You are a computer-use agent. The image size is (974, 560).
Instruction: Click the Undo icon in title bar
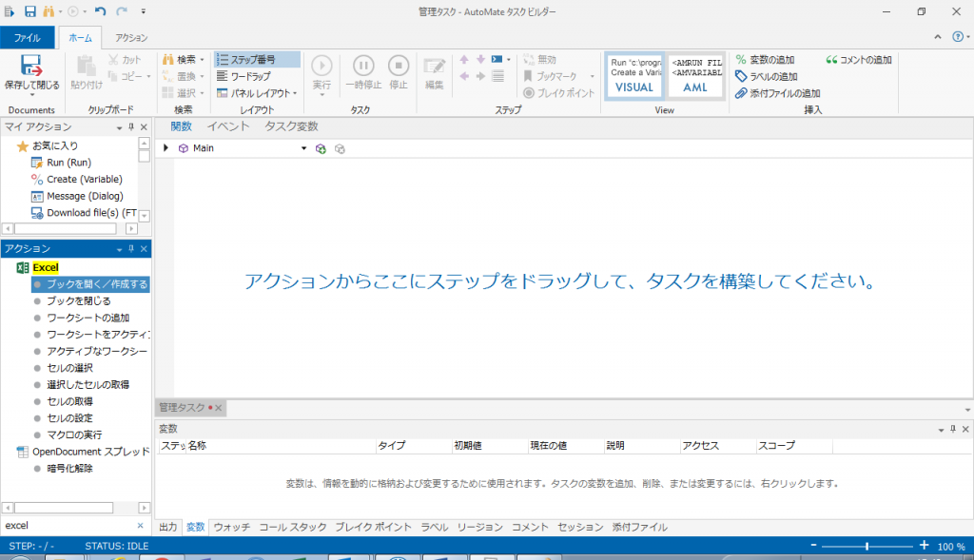pos(101,11)
